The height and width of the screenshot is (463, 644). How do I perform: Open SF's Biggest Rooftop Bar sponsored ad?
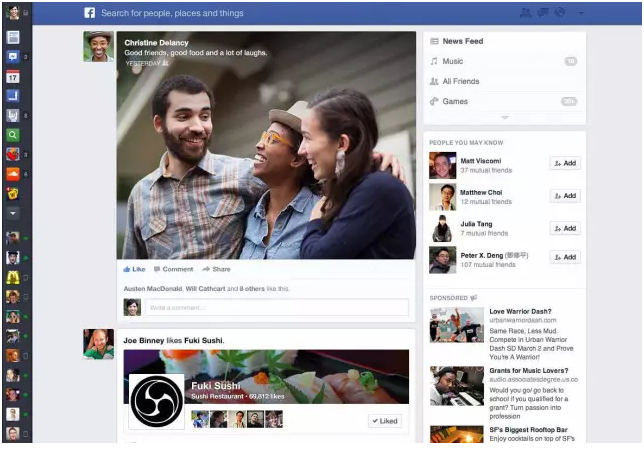(528, 430)
